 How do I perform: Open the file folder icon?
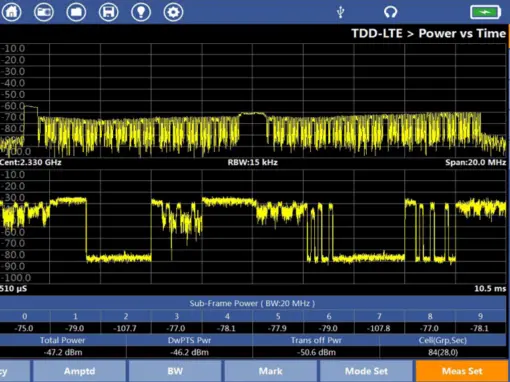tap(76, 12)
